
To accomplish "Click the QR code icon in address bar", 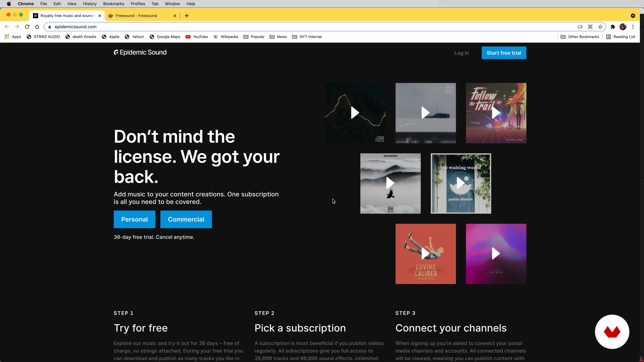I will coord(590,27).
